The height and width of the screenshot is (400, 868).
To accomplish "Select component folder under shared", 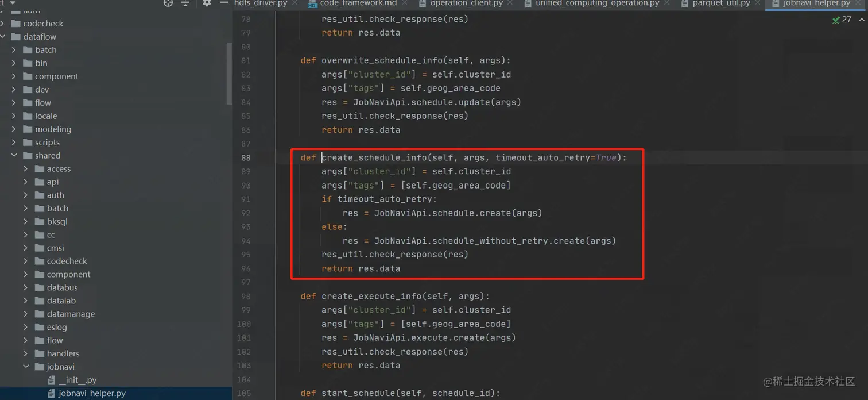I will [68, 275].
